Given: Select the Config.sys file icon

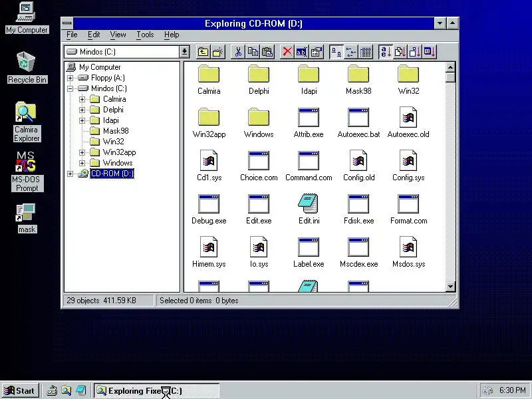Looking at the screenshot, I should [408, 166].
